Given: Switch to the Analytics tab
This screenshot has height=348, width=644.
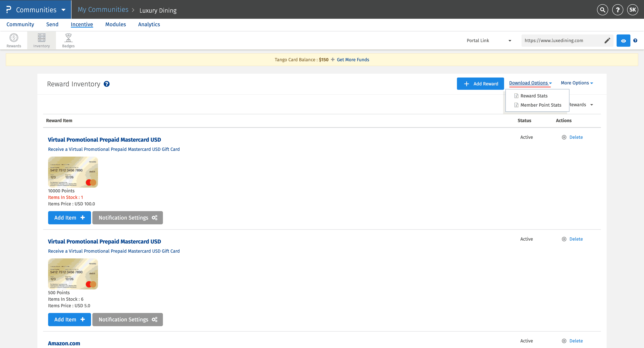Looking at the screenshot, I should pyautogui.click(x=149, y=25).
